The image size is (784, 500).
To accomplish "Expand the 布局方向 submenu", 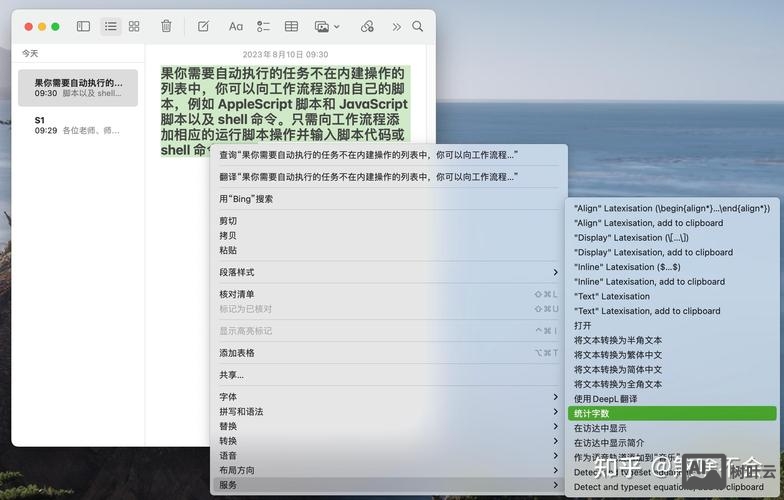I will (x=388, y=470).
